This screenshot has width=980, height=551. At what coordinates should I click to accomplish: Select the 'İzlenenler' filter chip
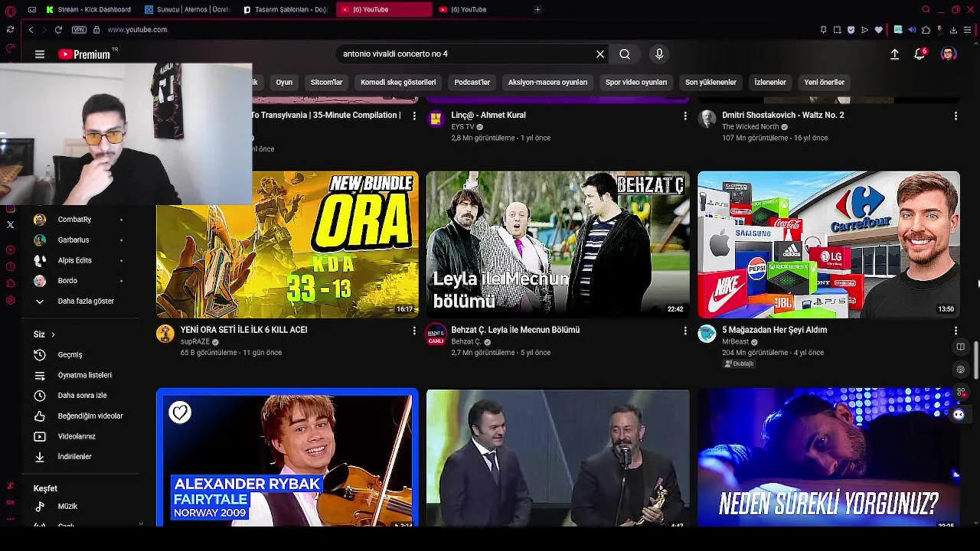(770, 82)
